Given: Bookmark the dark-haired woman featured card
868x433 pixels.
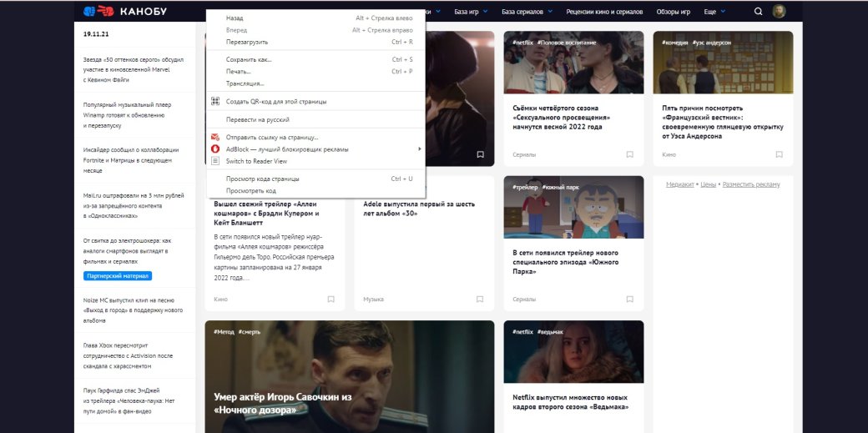Looking at the screenshot, I should pos(481,154).
